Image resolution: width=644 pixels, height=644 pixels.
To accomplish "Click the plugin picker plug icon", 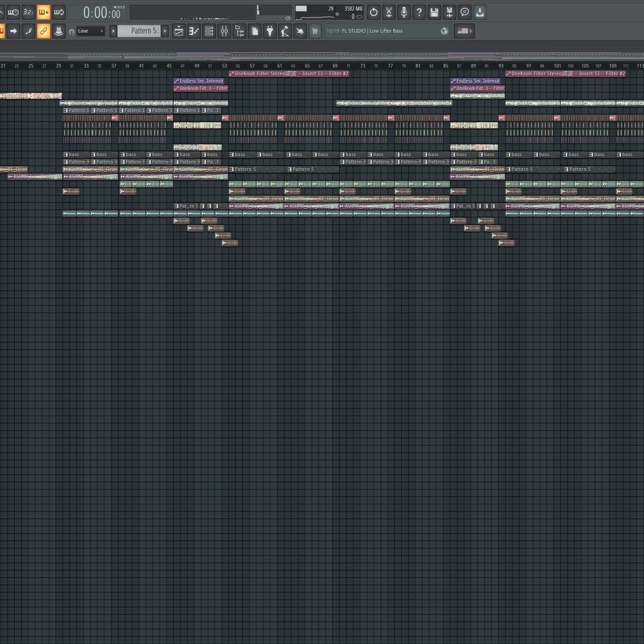I will point(270,31).
